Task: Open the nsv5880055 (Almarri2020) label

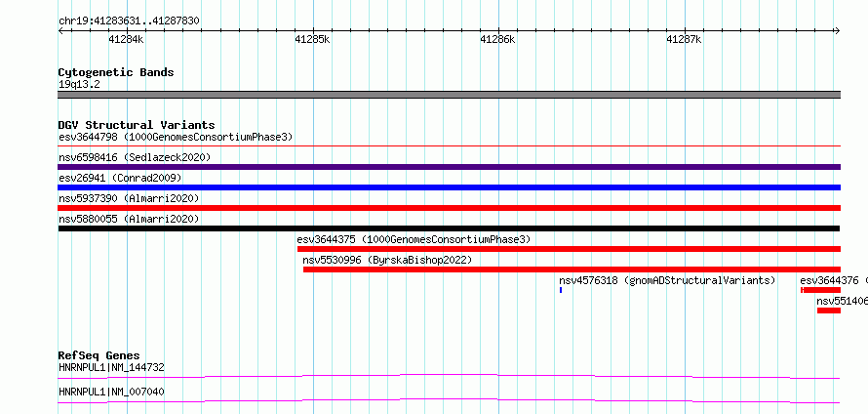Action: (129, 219)
